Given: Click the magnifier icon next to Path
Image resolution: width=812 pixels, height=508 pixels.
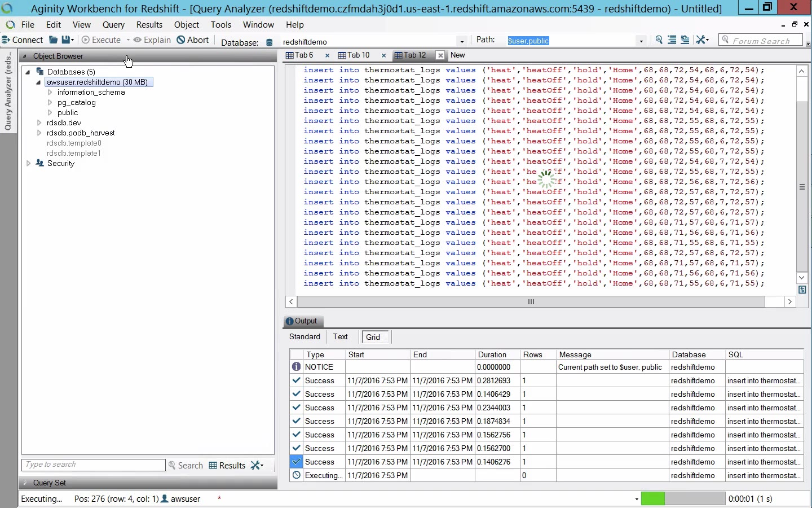Looking at the screenshot, I should 659,40.
